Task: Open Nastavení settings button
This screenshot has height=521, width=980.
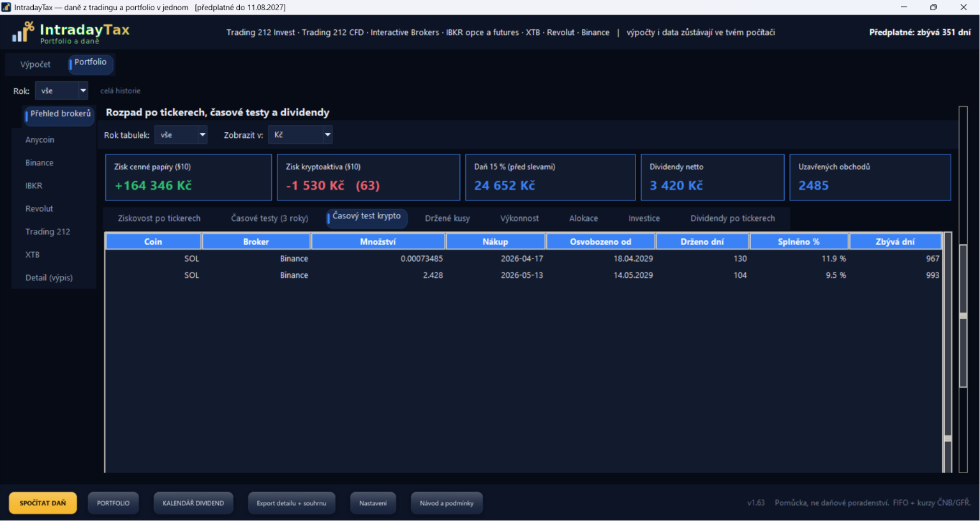Action: click(x=373, y=503)
